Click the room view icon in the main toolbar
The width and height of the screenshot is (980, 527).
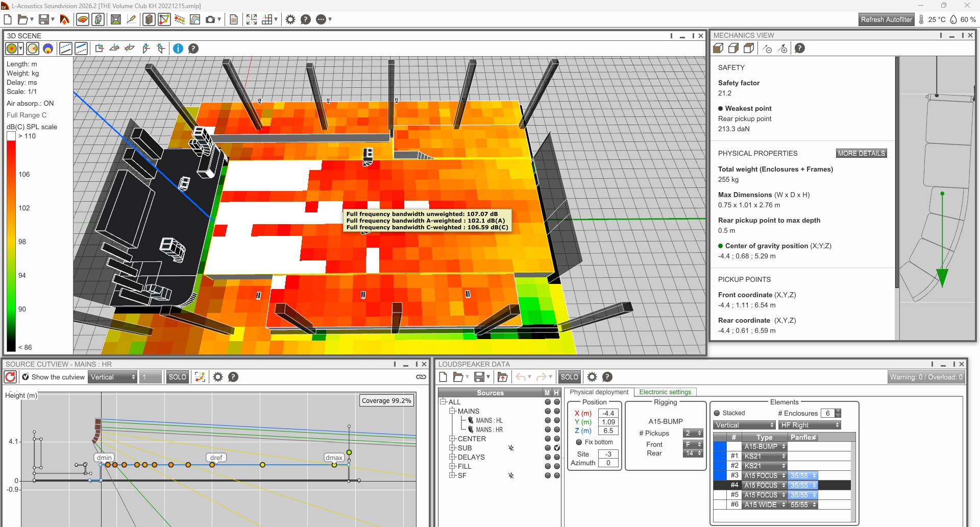(116, 19)
